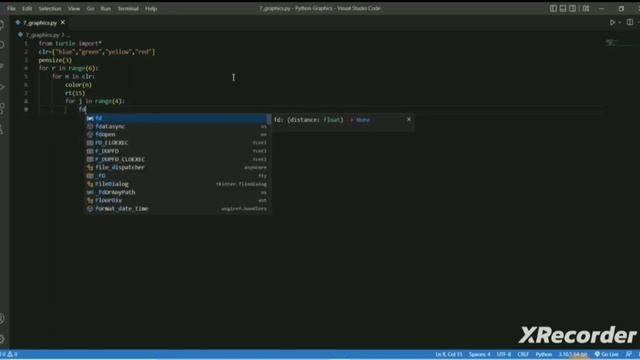Viewport: 640px width, 360px height.
Task: Expand run button dropdown arrow
Action: pos(620,22)
